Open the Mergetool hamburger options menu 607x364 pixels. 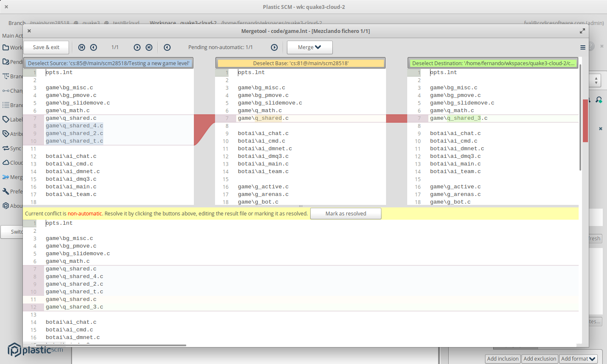(x=583, y=47)
